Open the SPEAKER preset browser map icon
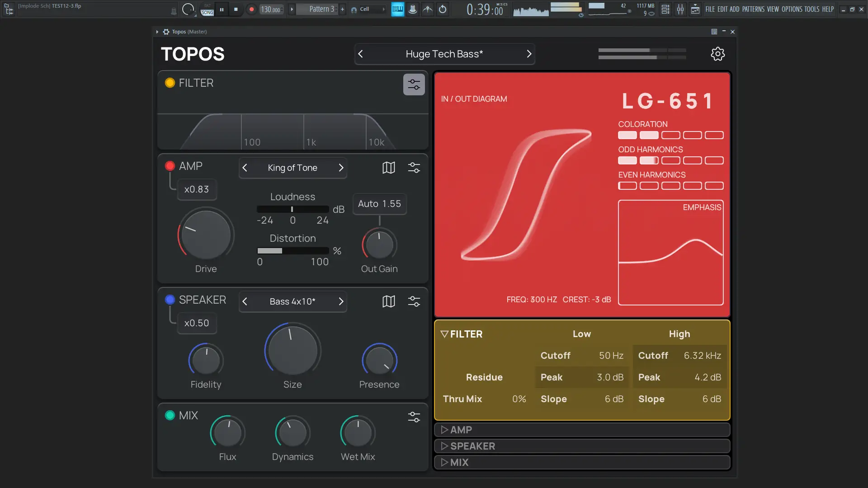This screenshot has width=868, height=488. pyautogui.click(x=388, y=301)
